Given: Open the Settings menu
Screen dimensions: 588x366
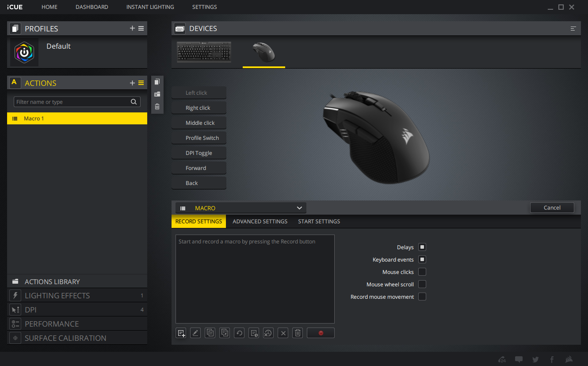Looking at the screenshot, I should pyautogui.click(x=205, y=7).
